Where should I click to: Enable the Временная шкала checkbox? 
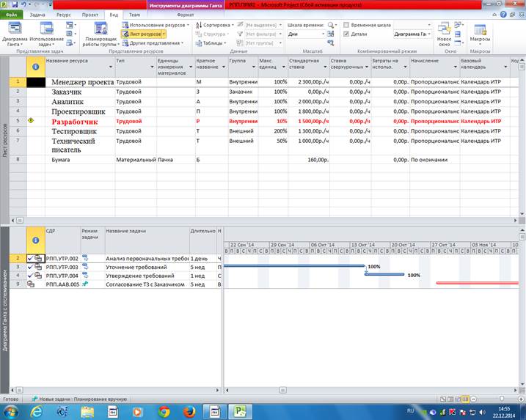pyautogui.click(x=346, y=25)
